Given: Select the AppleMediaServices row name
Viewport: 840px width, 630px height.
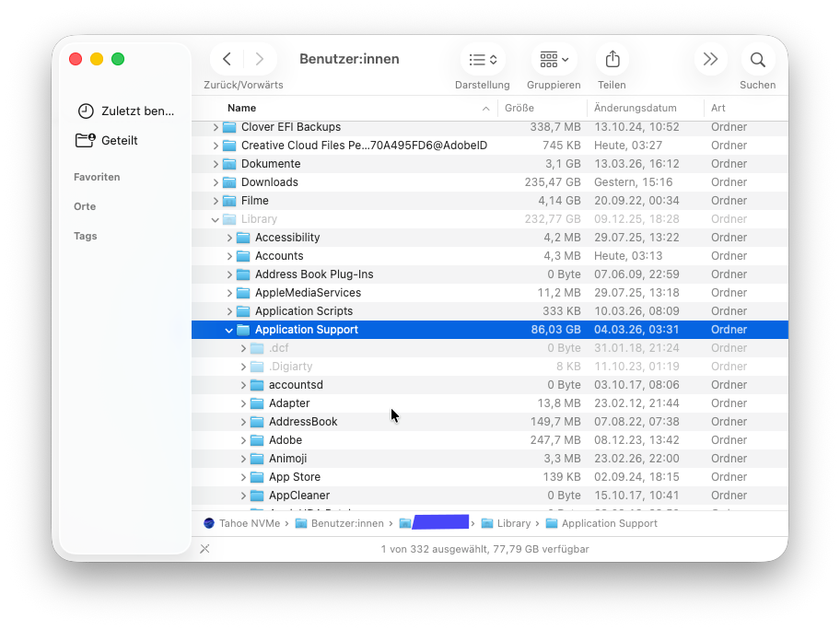Looking at the screenshot, I should (308, 293).
